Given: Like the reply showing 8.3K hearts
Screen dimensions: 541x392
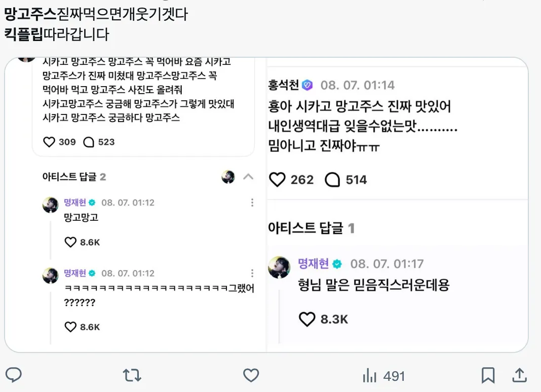Looking at the screenshot, I should point(307,319).
